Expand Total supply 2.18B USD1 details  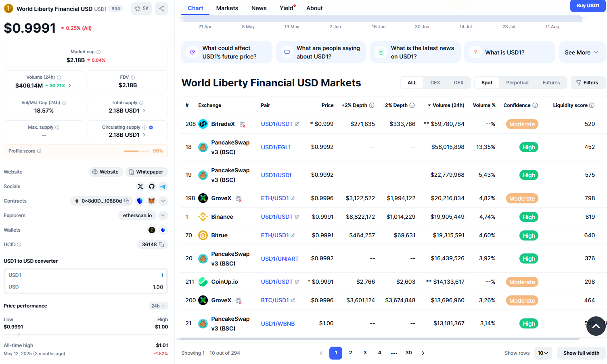pyautogui.click(x=144, y=111)
